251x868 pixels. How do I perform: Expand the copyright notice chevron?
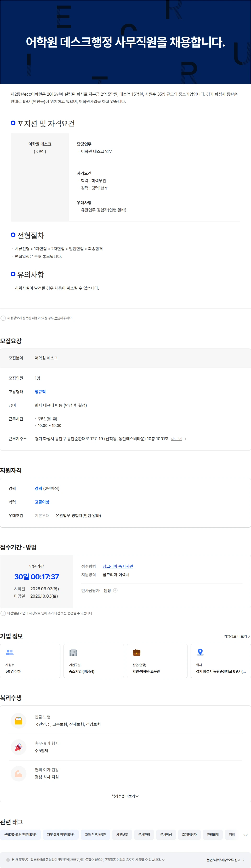[164, 860]
